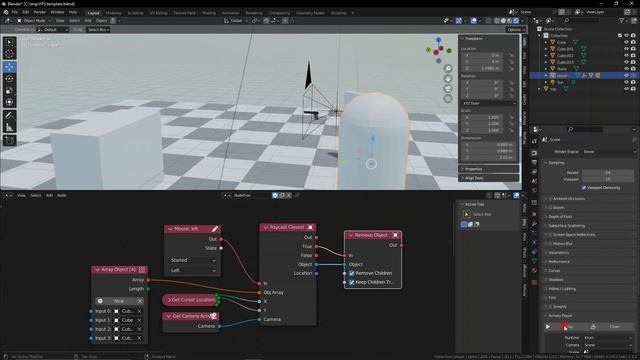Select the Annotate pencil tool
Viewport: 640px width, 360px height.
coord(10,116)
